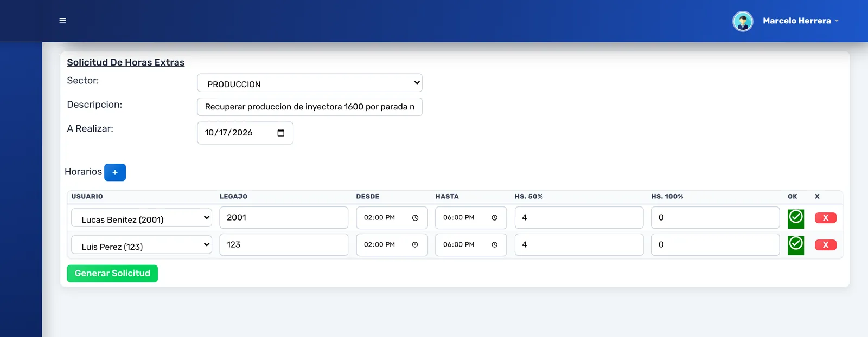The height and width of the screenshot is (337, 868).
Task: Edit Hs. 100% field for Luis Perez
Action: 716,245
